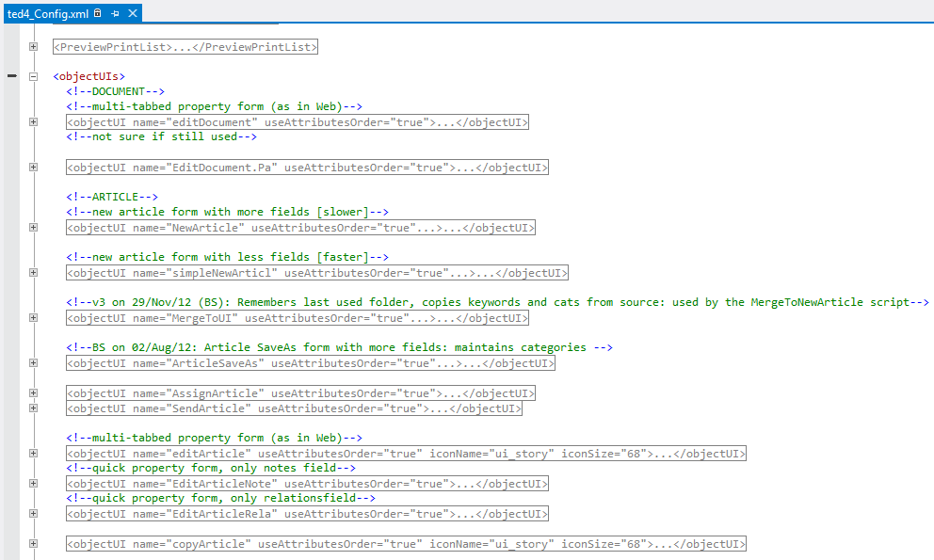Click the collapsed MergeToUI objectUI block
This screenshot has height=560, width=934.
point(298,318)
